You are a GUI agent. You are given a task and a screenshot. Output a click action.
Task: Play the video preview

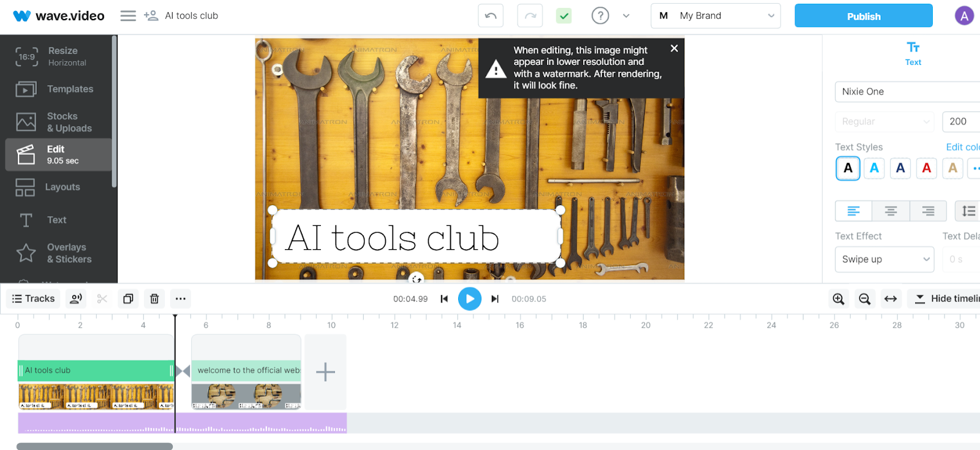pos(470,299)
